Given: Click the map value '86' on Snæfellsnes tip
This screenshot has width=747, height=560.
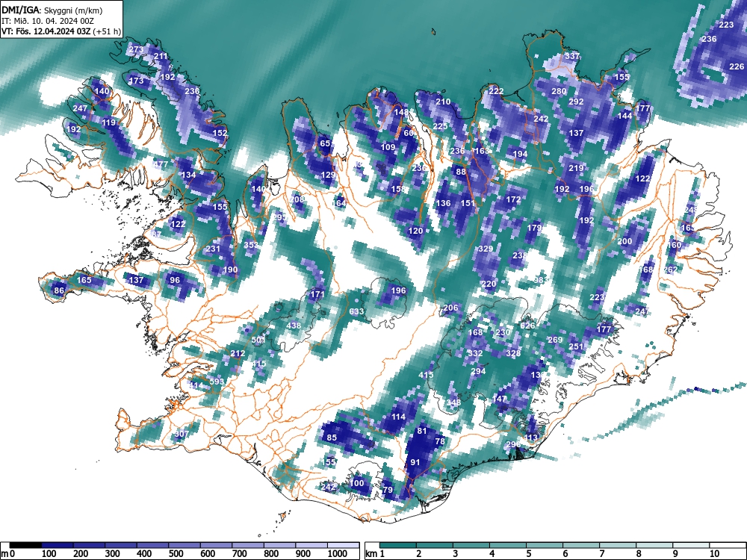Looking at the screenshot, I should tap(58, 290).
